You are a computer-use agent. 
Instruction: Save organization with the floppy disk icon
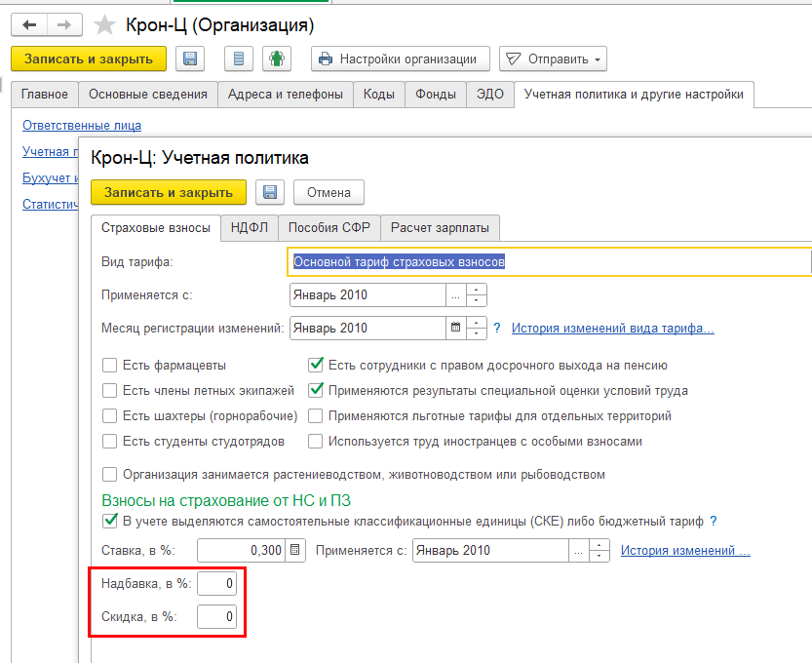point(190,58)
